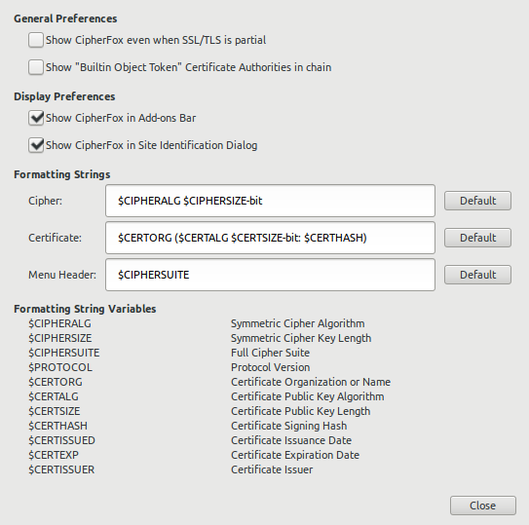Click the Display Preferences section heading
This screenshot has height=525, width=529.
pyautogui.click(x=64, y=96)
